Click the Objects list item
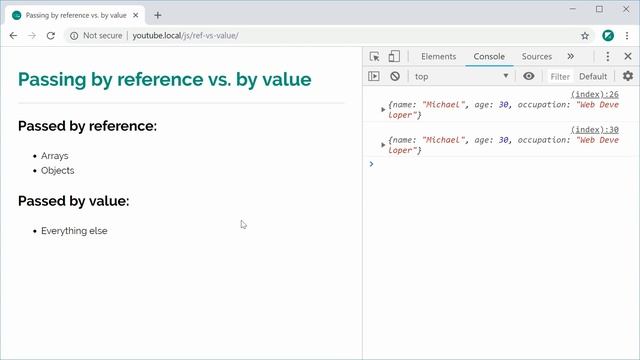This screenshot has width=640, height=360. (x=58, y=171)
